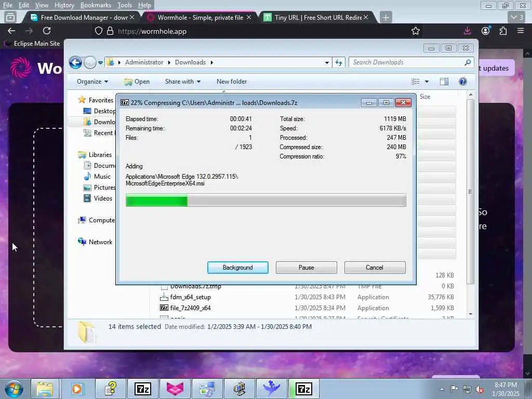Image resolution: width=532 pixels, height=399 pixels.
Task: Open Firefox History menu
Action: tap(64, 5)
